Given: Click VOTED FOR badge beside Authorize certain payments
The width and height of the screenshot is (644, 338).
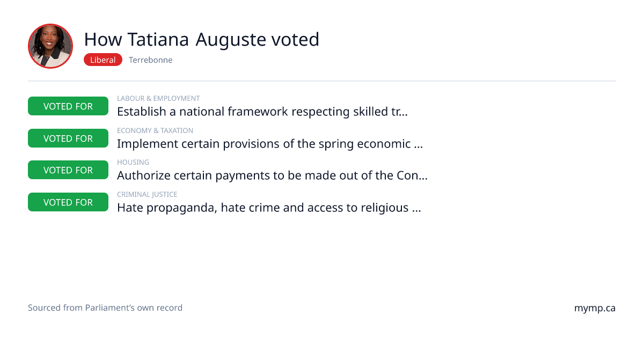Looking at the screenshot, I should (68, 170).
